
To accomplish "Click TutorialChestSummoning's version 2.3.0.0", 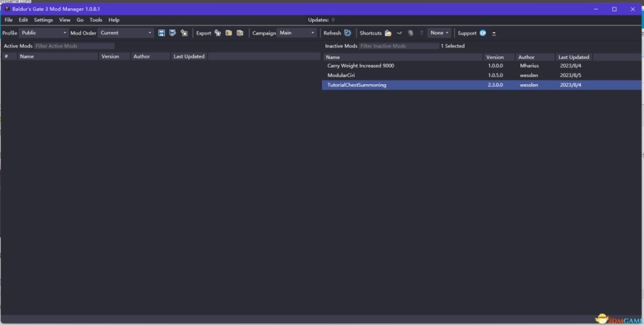I will (x=496, y=85).
